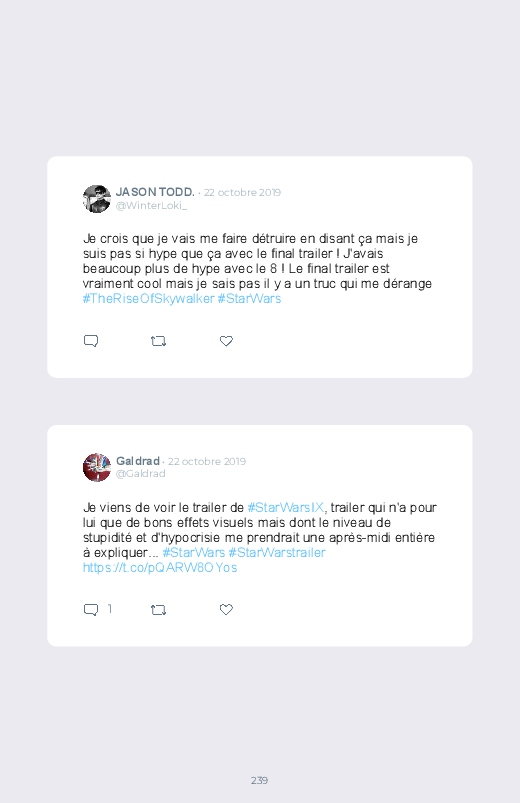Retweet the Galdrad tweet
This screenshot has width=520, height=803.
tap(158, 609)
